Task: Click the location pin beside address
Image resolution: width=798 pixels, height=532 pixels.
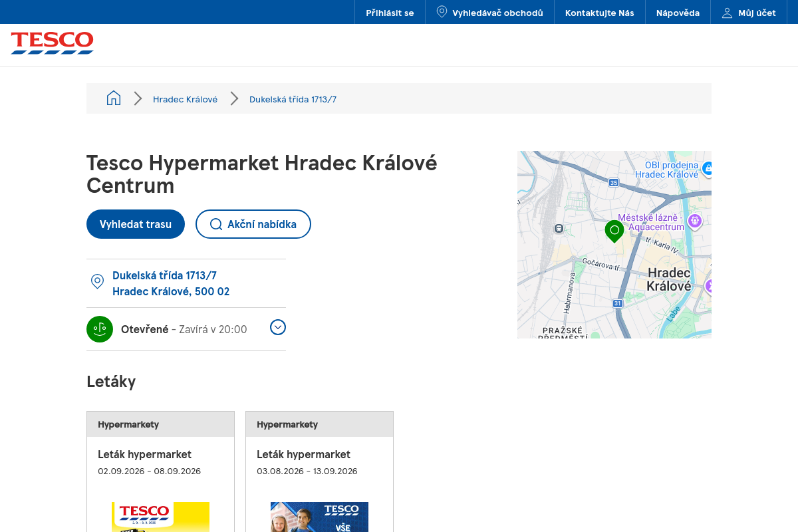Action: coord(97,282)
